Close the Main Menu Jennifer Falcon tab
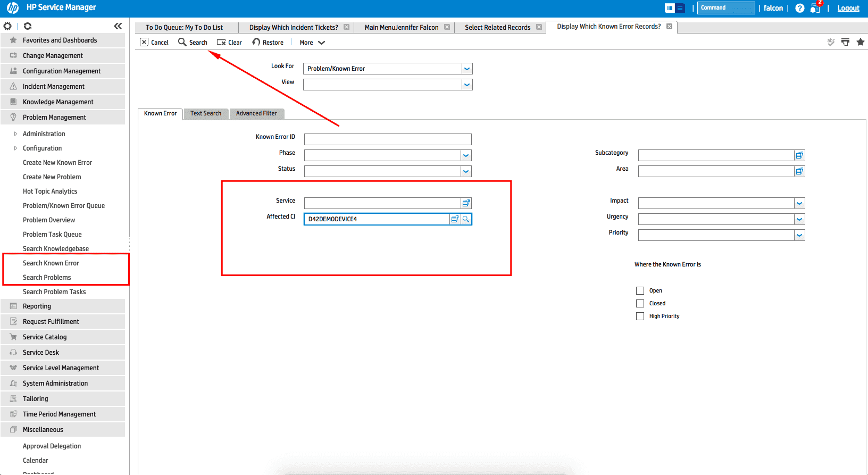 point(447,27)
